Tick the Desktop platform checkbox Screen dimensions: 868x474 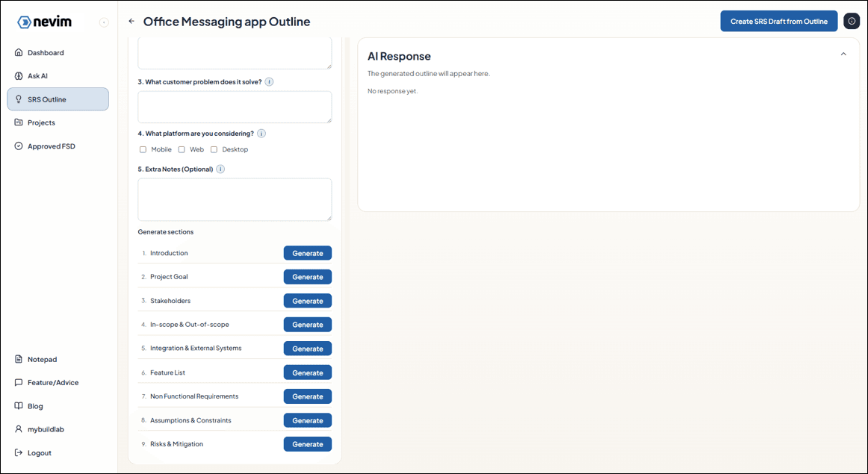[x=214, y=149]
